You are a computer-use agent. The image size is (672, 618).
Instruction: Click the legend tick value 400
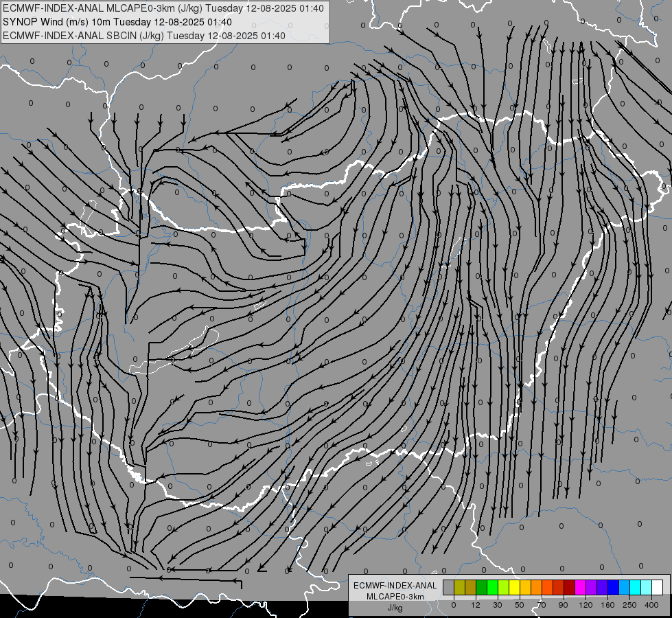651,605
